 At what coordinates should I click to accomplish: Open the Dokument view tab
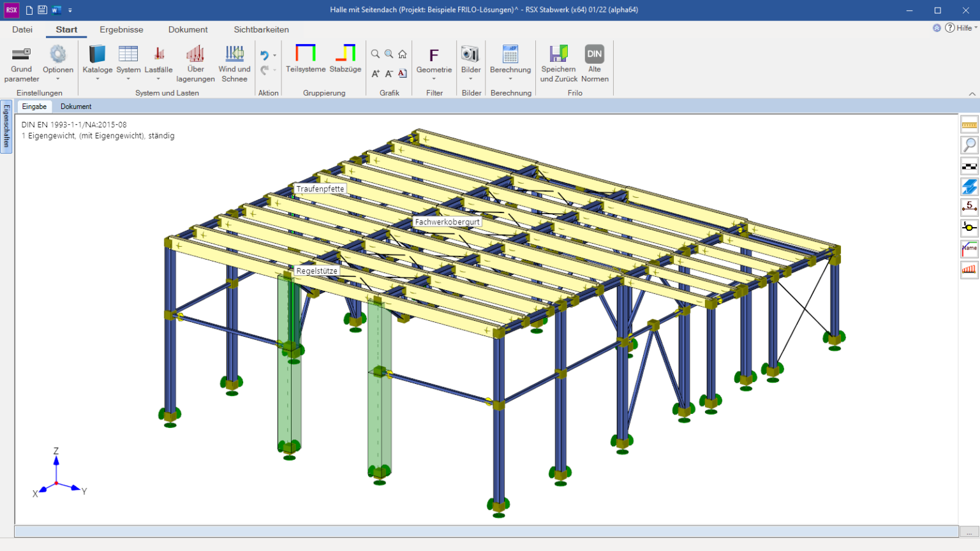[76, 107]
